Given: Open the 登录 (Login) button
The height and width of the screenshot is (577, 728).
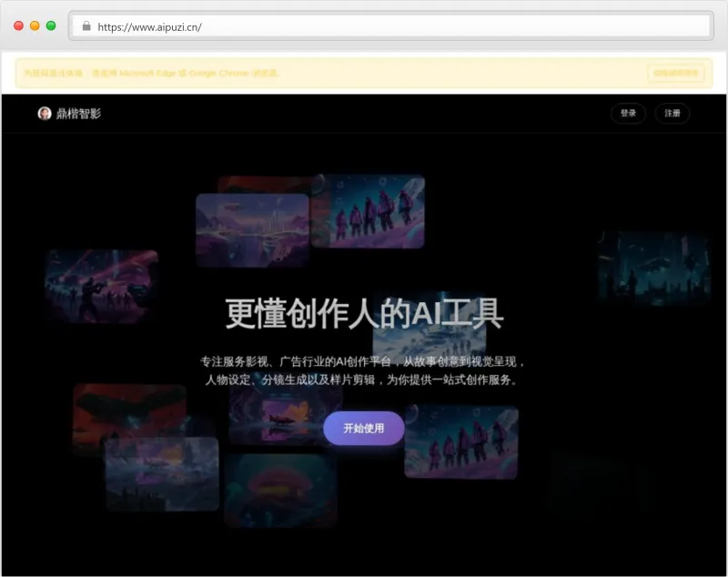Looking at the screenshot, I should pyautogui.click(x=627, y=113).
